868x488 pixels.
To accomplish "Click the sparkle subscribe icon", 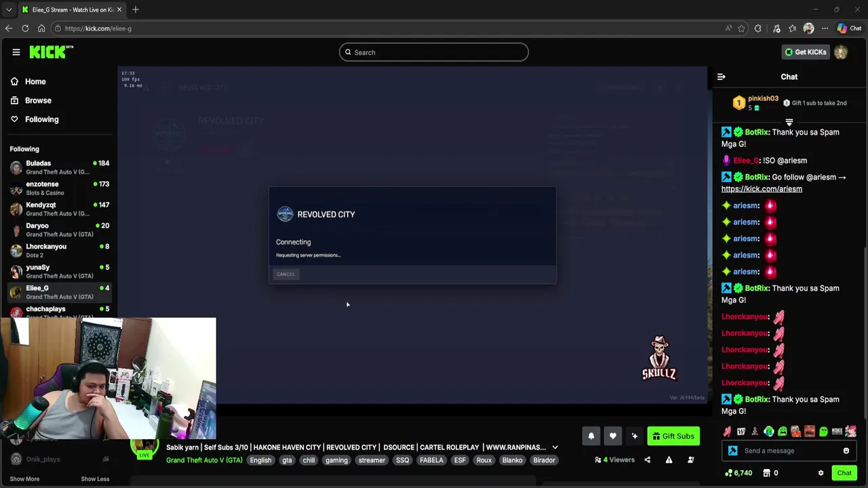I will tap(634, 436).
